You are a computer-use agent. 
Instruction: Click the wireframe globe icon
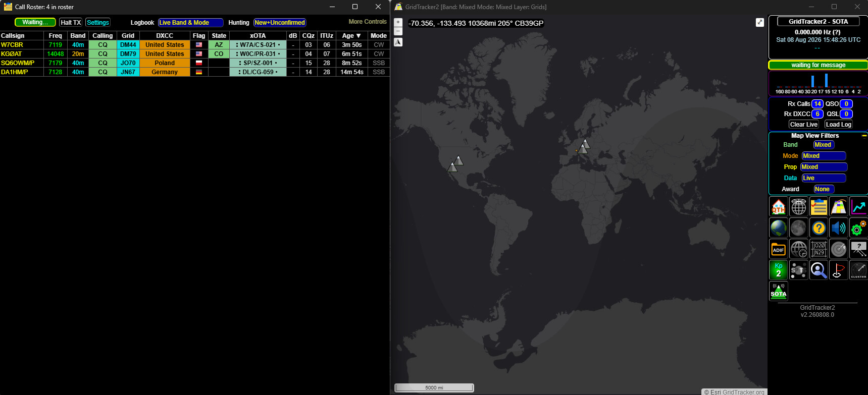pos(799,207)
